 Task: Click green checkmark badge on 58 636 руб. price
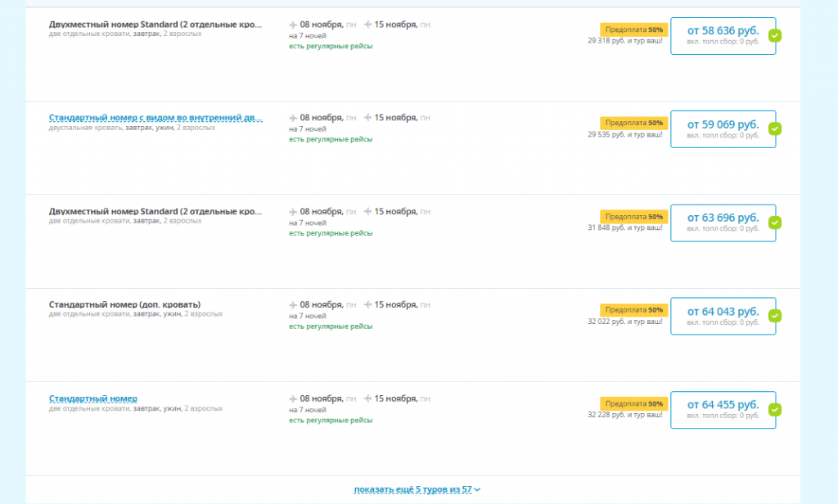[x=775, y=36]
